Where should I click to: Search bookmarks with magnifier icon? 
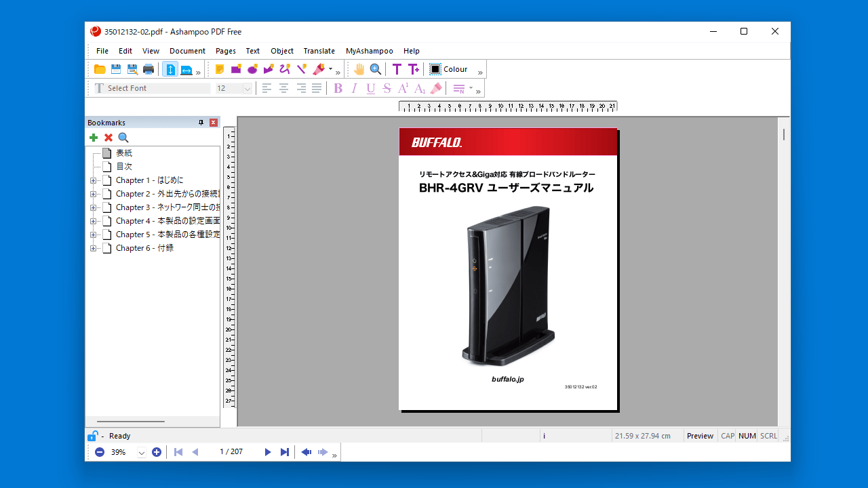click(x=123, y=138)
